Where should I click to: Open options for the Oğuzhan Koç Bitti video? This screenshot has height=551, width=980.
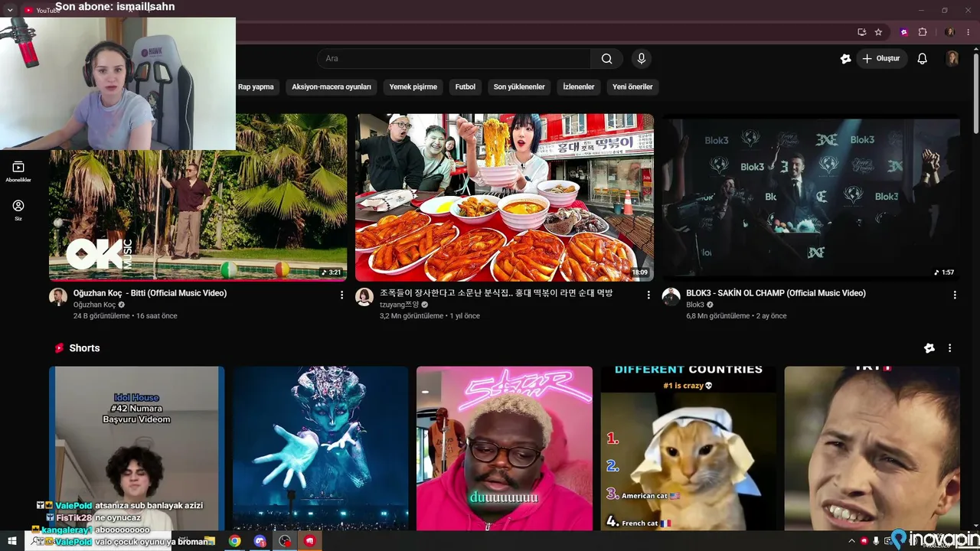(x=342, y=295)
